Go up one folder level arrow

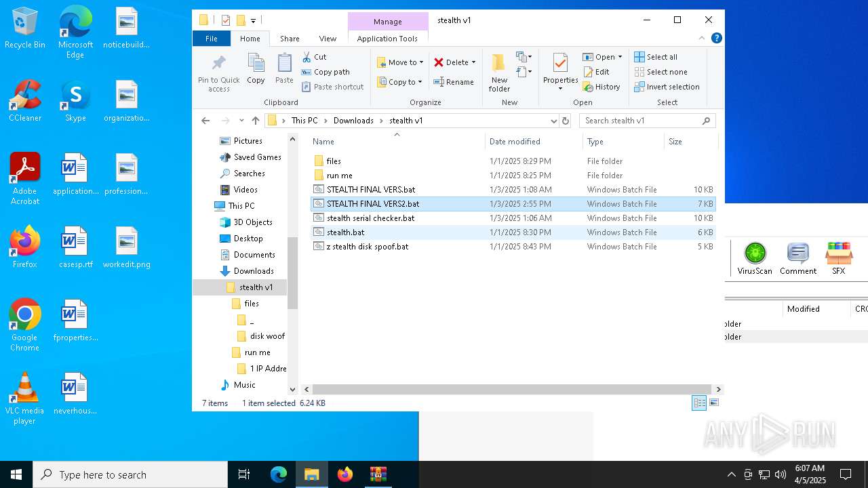pos(256,121)
